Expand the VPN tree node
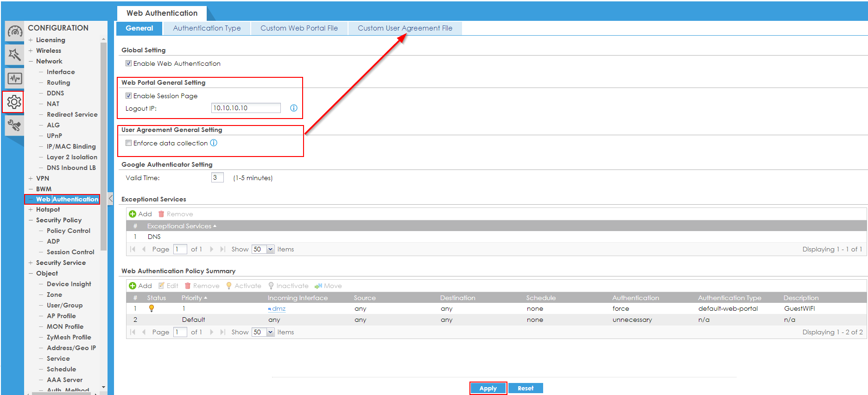This screenshot has width=868, height=395. click(x=31, y=178)
